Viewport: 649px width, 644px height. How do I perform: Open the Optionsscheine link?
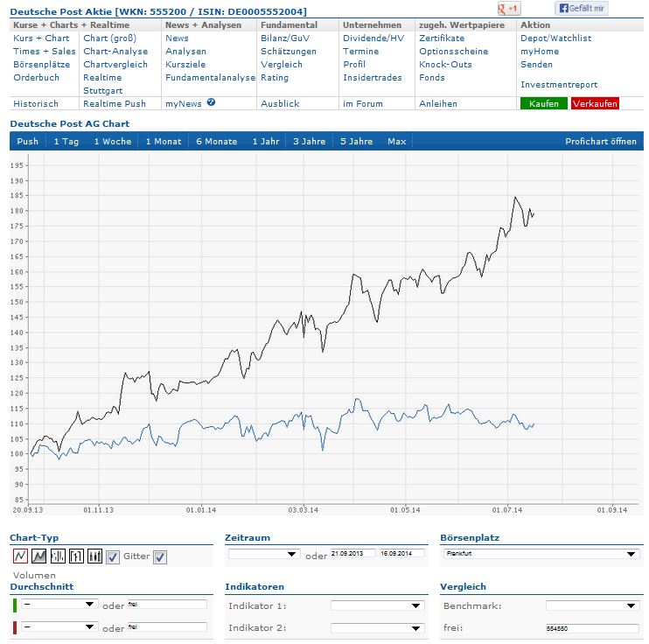click(453, 52)
